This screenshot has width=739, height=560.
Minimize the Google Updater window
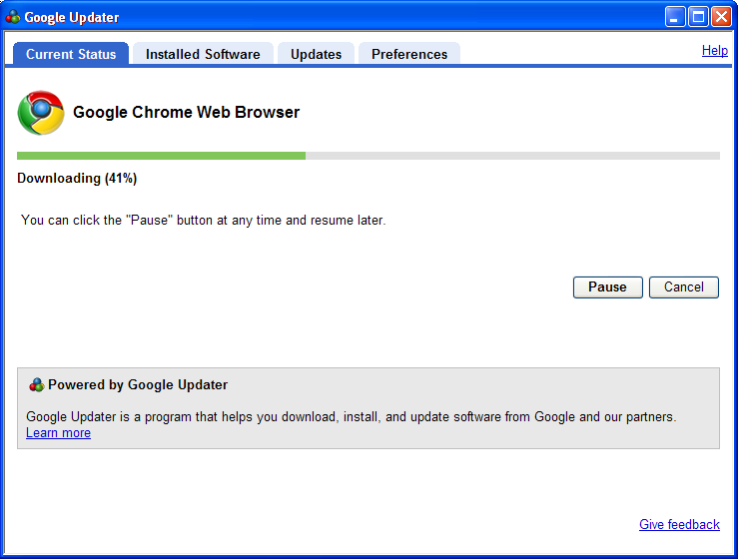click(x=675, y=17)
